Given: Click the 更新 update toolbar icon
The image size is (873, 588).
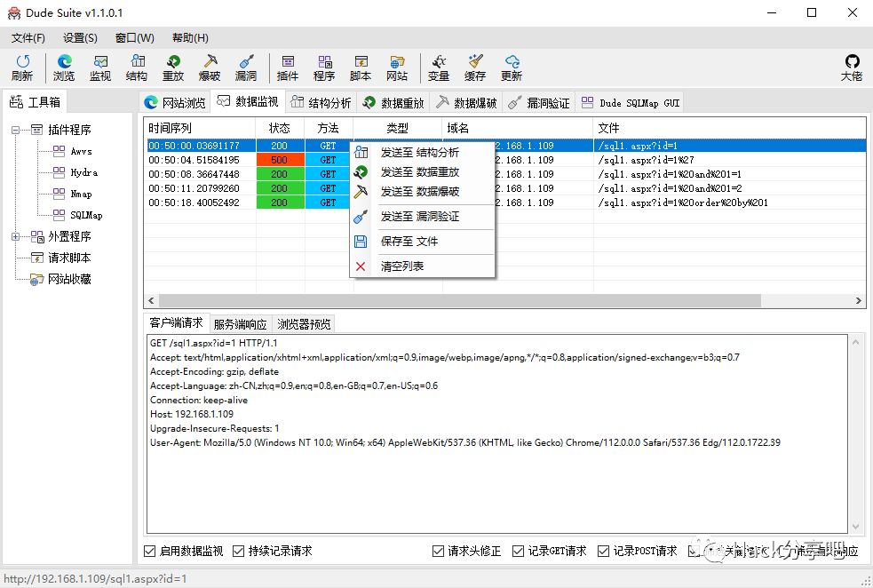Looking at the screenshot, I should 512,68.
